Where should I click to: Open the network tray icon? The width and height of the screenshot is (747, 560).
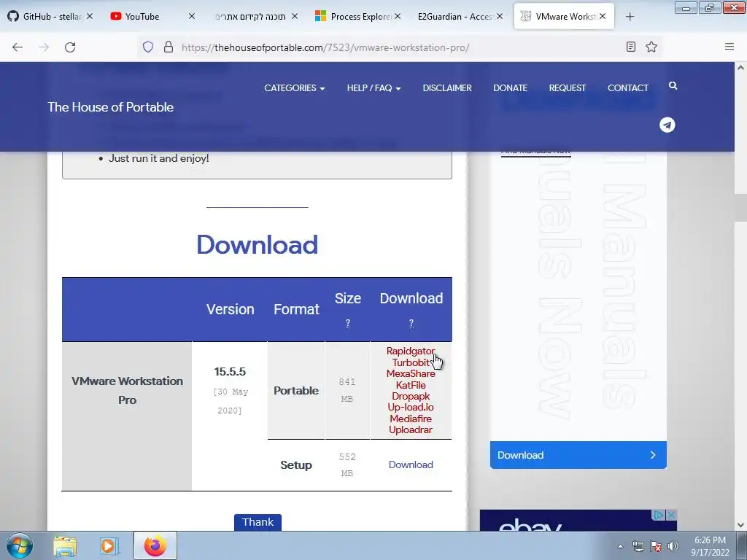click(x=638, y=546)
